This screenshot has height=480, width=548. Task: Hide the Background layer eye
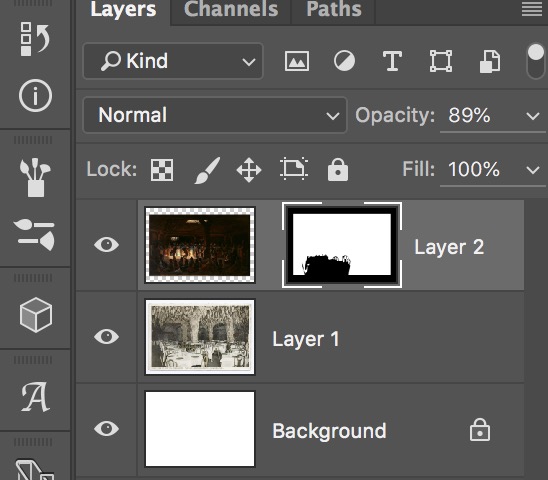tap(107, 429)
